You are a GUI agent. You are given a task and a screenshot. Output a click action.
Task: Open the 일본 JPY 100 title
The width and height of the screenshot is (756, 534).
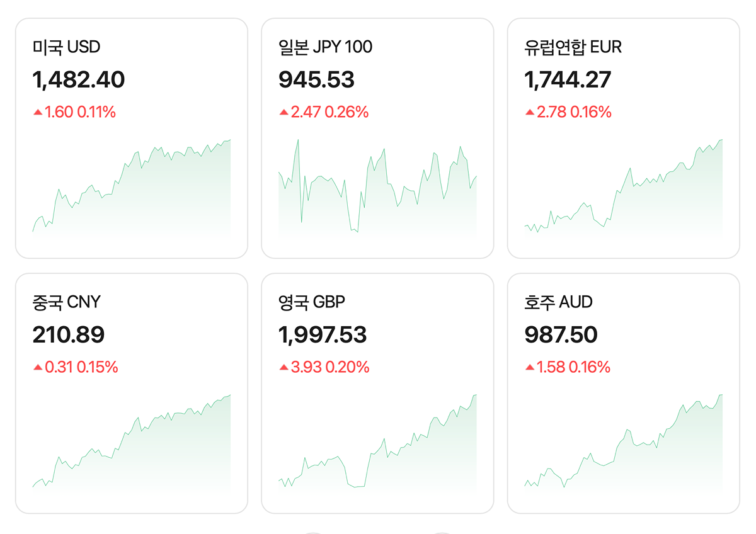point(325,47)
